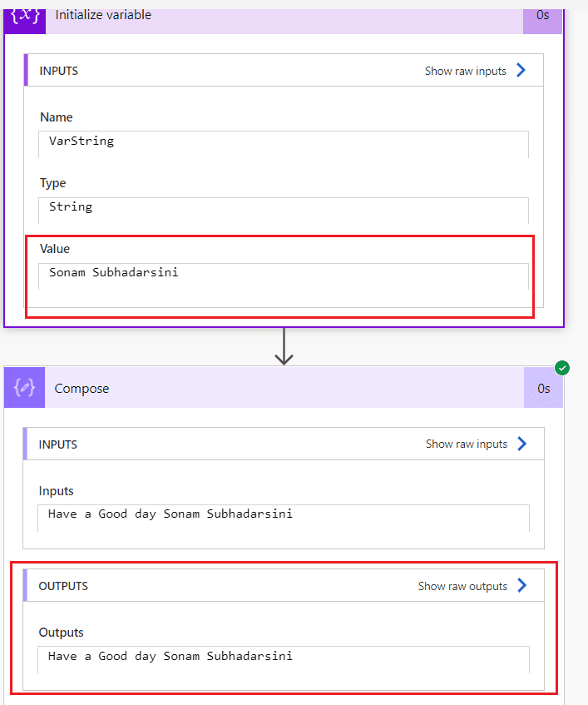Open Show raw inputs link under Initialize variable
Viewport: 588px width, 705px height.
point(466,71)
